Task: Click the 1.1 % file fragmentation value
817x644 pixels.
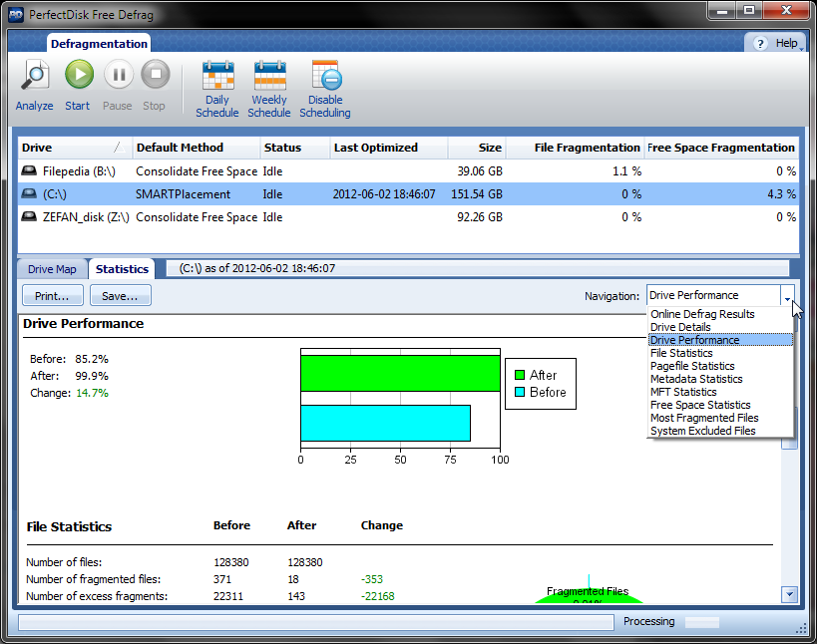Action: tap(626, 171)
